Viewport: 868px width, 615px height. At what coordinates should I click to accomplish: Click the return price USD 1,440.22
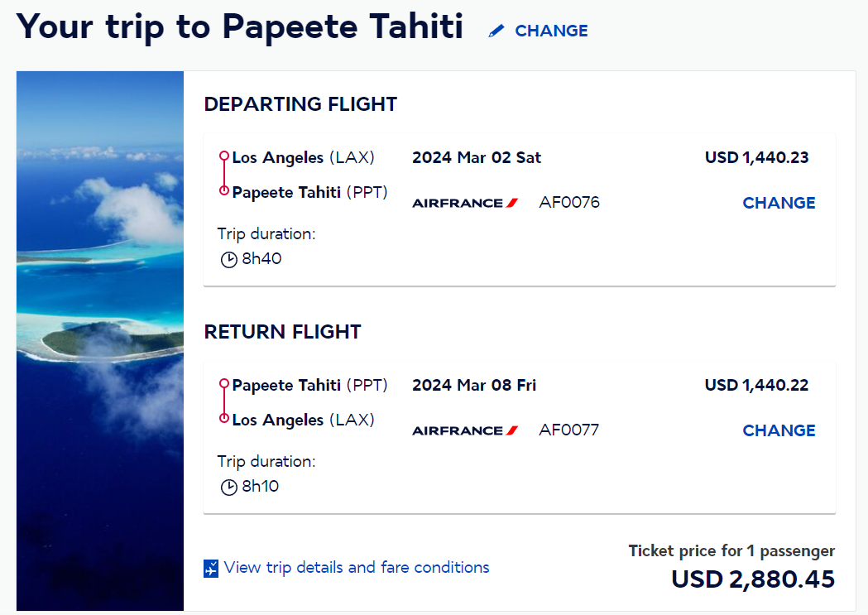[x=757, y=385]
